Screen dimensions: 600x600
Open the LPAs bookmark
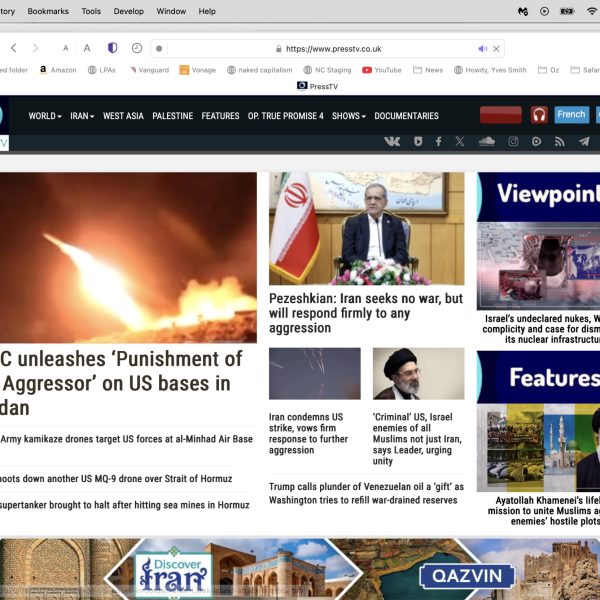[x=102, y=70]
